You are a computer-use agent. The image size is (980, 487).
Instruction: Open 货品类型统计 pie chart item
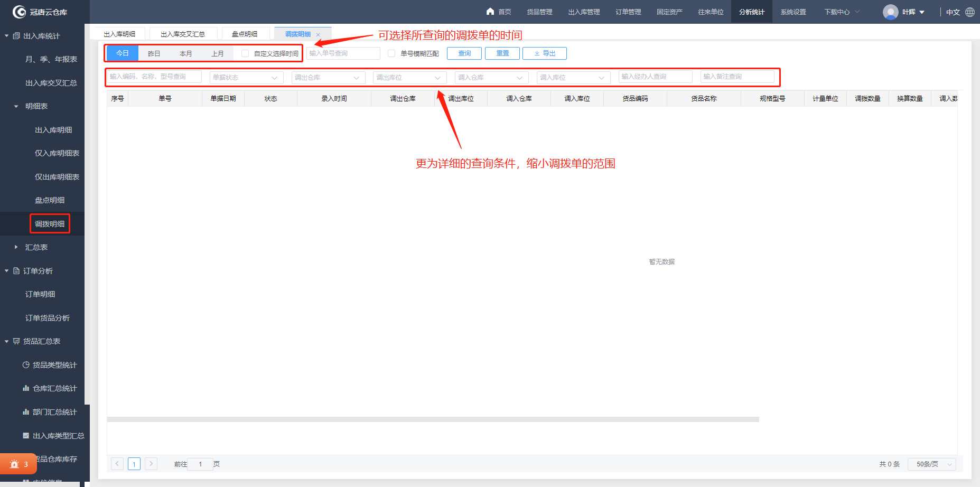pos(50,365)
